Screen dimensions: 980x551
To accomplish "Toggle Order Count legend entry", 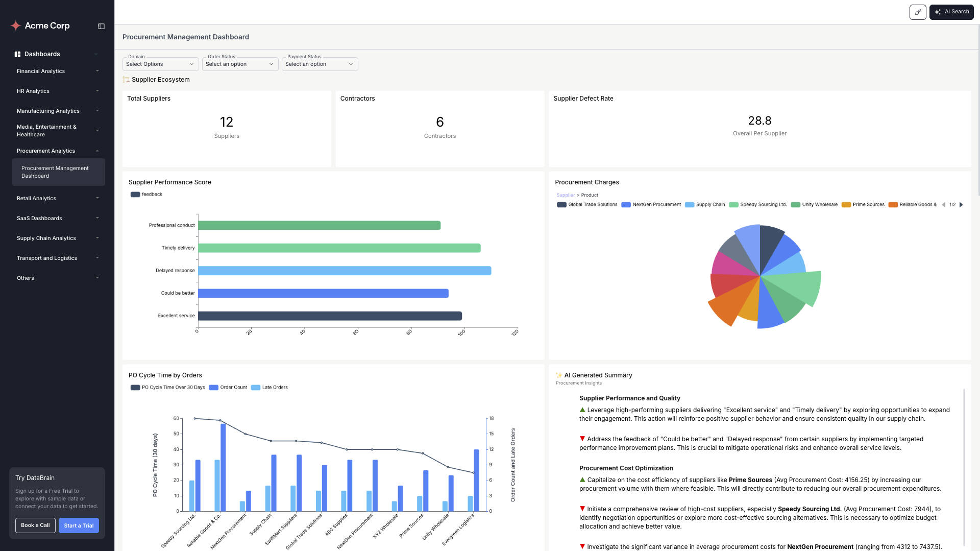I will tap(228, 388).
